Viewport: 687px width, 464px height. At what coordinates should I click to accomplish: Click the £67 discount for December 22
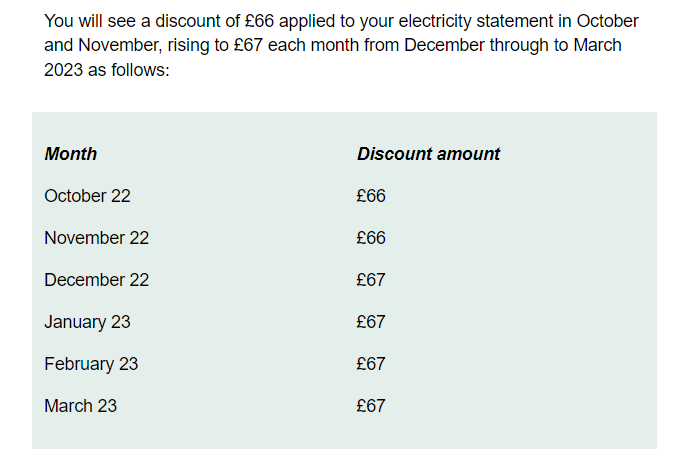click(x=371, y=280)
